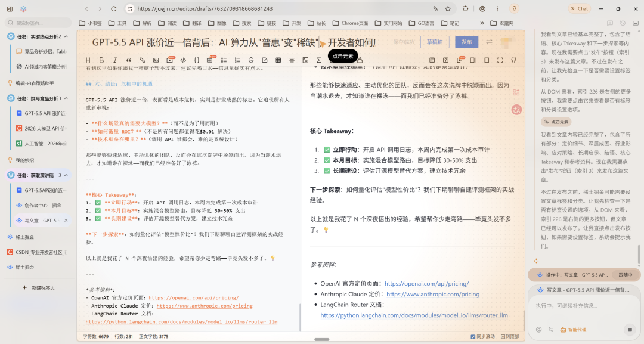Toggle bold formatting in the editor toolbar
Viewport: 644px width, 344px height.
pos(101,60)
